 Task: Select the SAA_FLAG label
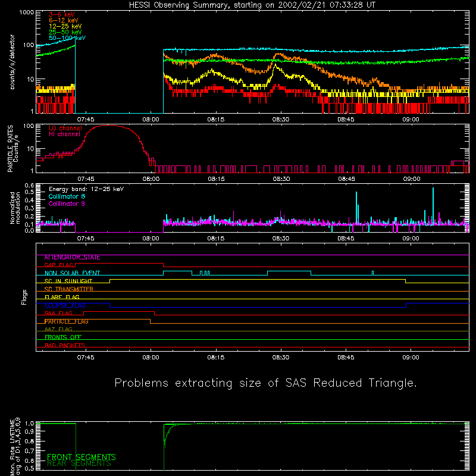pos(58,314)
